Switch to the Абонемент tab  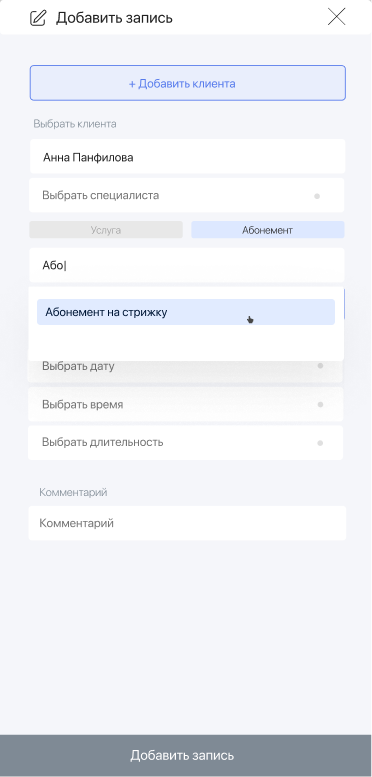[x=267, y=230]
